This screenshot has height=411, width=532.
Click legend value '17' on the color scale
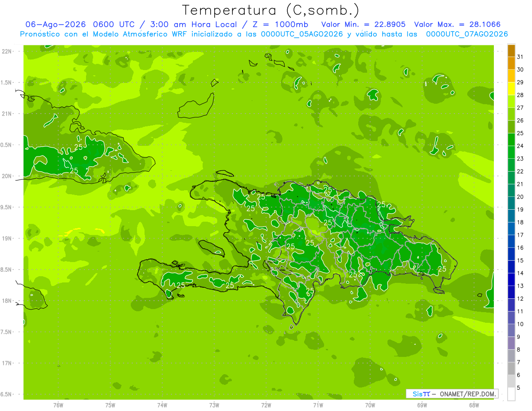(520, 235)
